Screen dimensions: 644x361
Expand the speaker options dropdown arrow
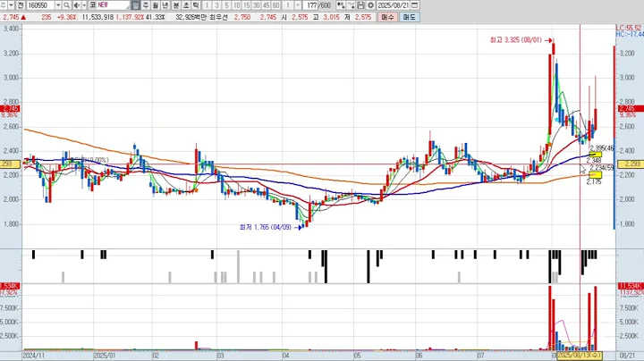84,5
